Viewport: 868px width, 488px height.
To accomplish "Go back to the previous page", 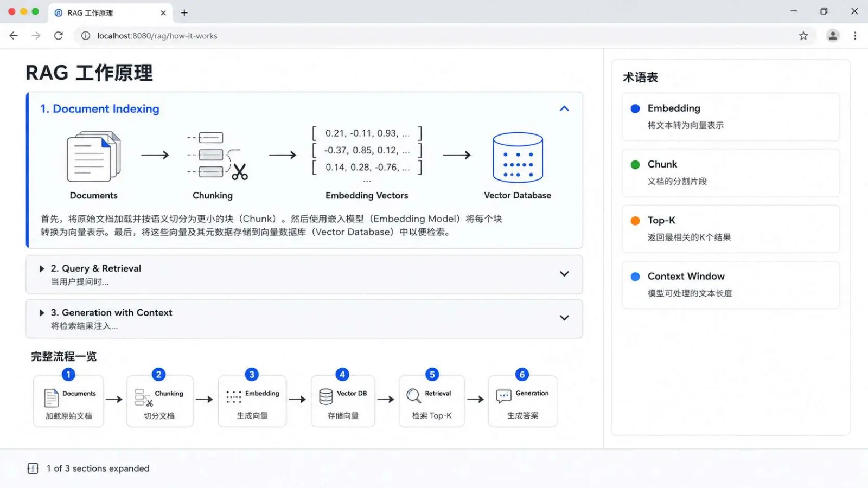I will (14, 36).
